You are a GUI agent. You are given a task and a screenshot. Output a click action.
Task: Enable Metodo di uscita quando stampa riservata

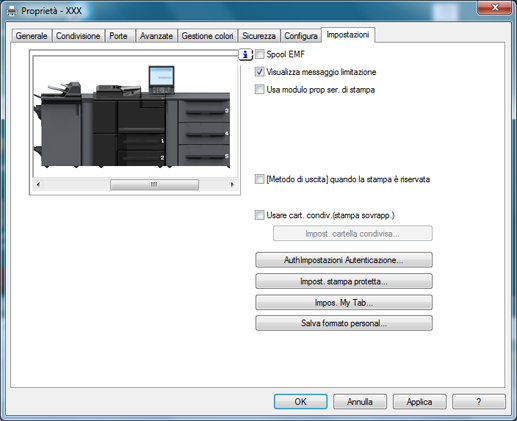(x=259, y=179)
